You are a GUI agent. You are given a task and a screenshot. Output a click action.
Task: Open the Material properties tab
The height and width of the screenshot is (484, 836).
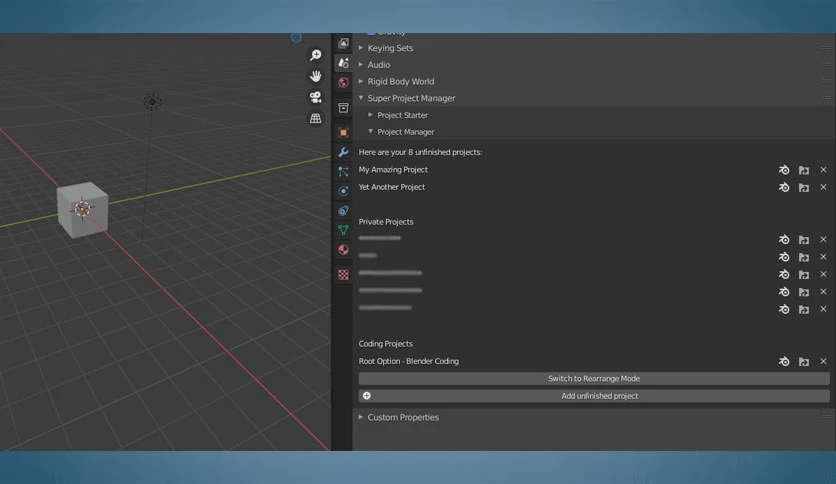[x=343, y=249]
